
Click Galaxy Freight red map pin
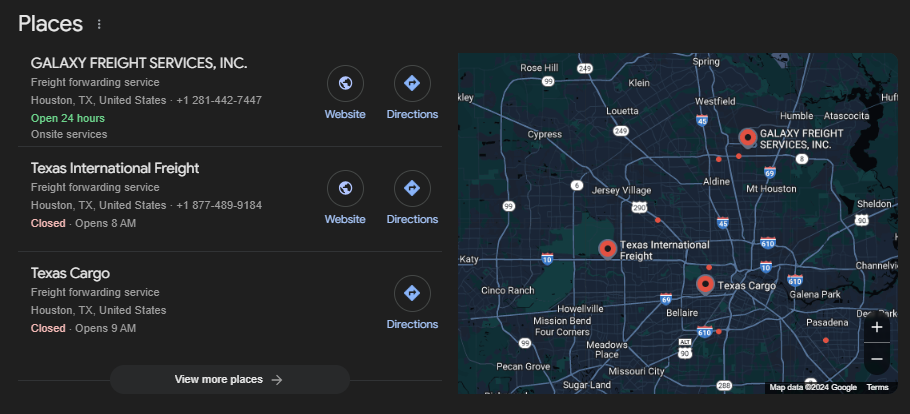pos(747,136)
